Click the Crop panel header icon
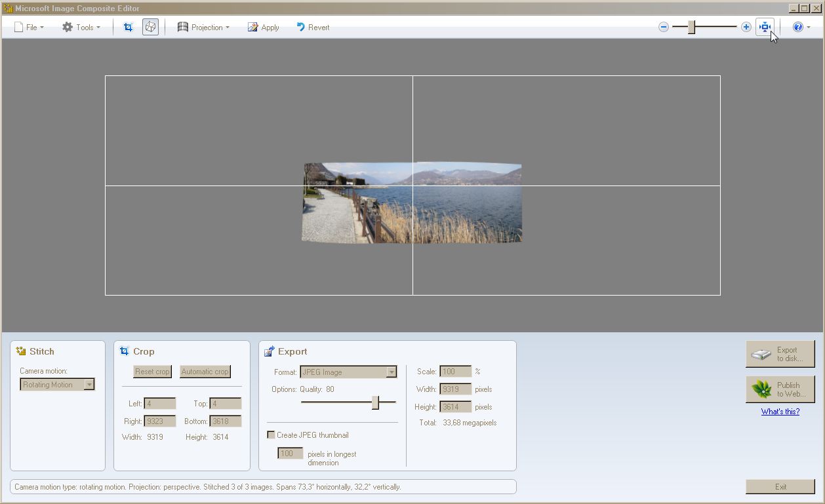825x504 pixels. (125, 351)
